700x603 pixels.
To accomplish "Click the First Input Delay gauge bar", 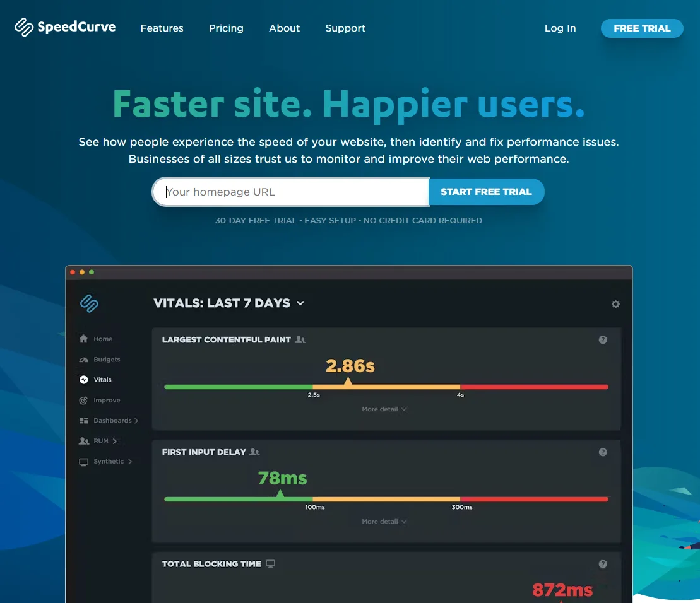I will pyautogui.click(x=386, y=499).
